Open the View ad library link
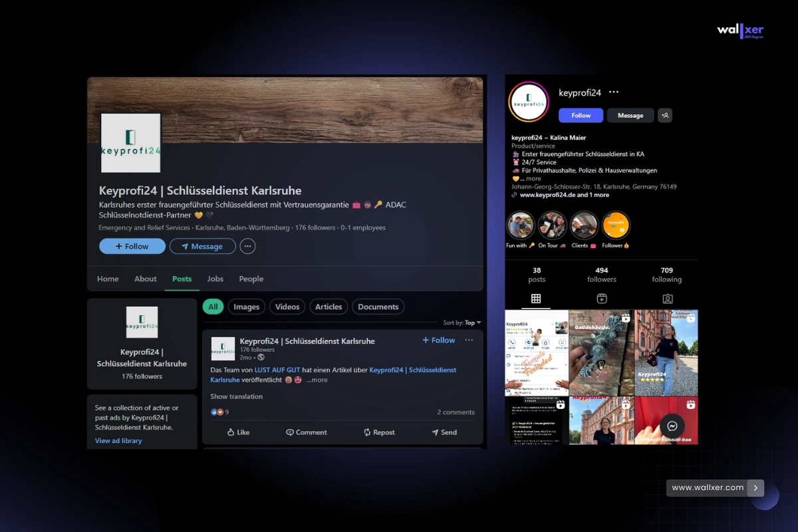Image resolution: width=798 pixels, height=532 pixels. pos(118,441)
